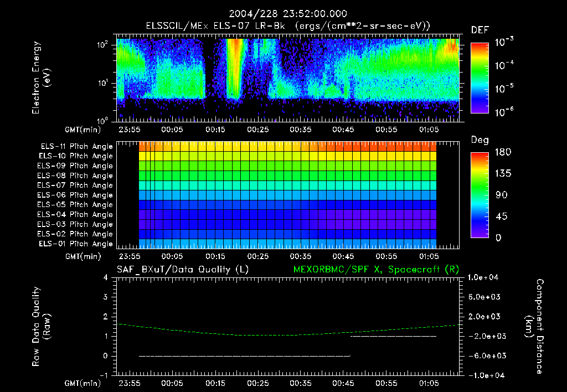Click 00:35 tick label under the data quality panel
This screenshot has height=392, width=567.
(301, 383)
